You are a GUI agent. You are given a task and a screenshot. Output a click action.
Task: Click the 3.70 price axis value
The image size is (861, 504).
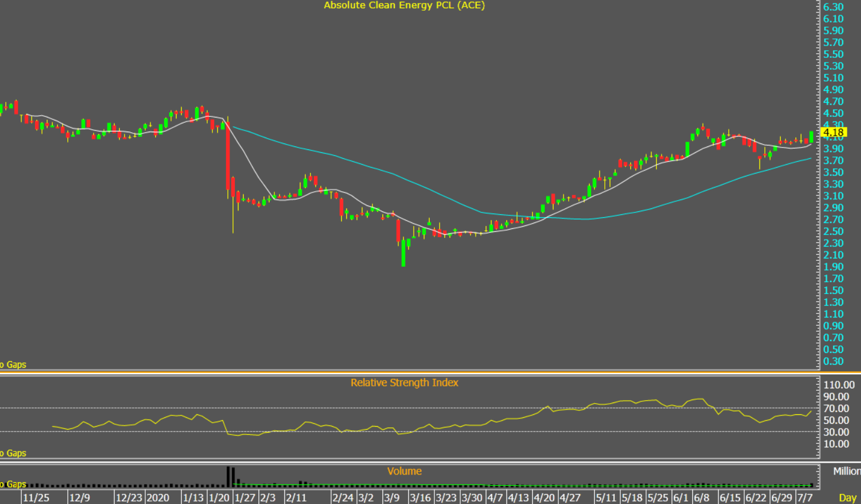click(x=833, y=161)
